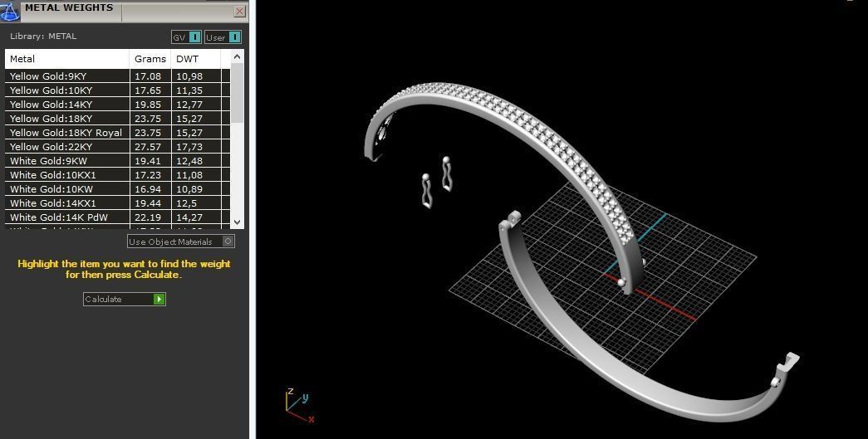
Task: Click the green Calculate arrow icon
Action: 159,299
